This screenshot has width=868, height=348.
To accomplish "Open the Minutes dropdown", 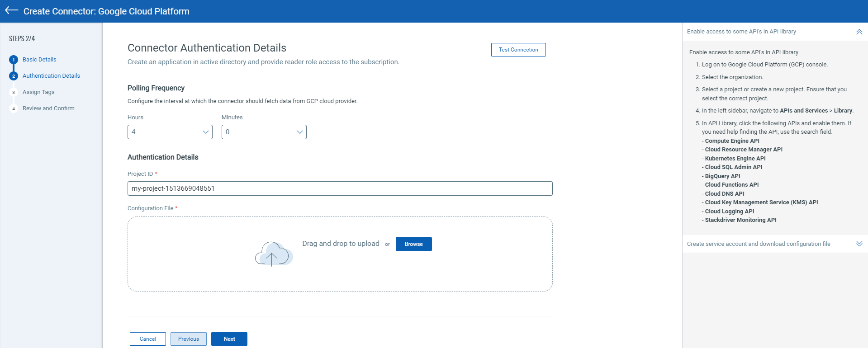I will (264, 132).
